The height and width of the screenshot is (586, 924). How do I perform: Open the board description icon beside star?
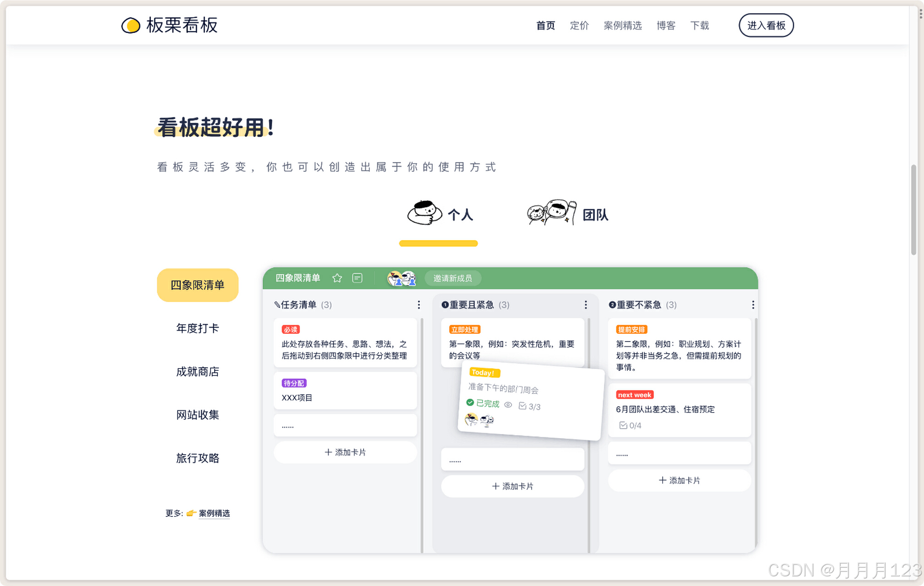coord(357,278)
